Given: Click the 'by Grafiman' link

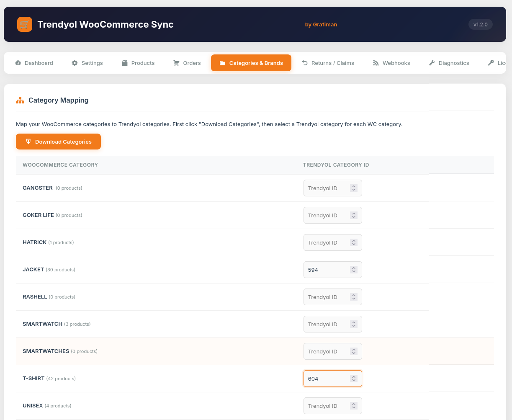Looking at the screenshot, I should (321, 24).
